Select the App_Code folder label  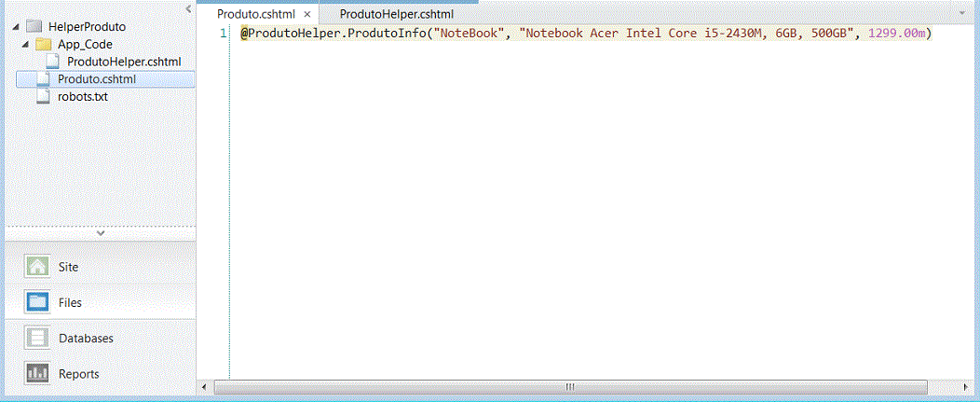(85, 45)
